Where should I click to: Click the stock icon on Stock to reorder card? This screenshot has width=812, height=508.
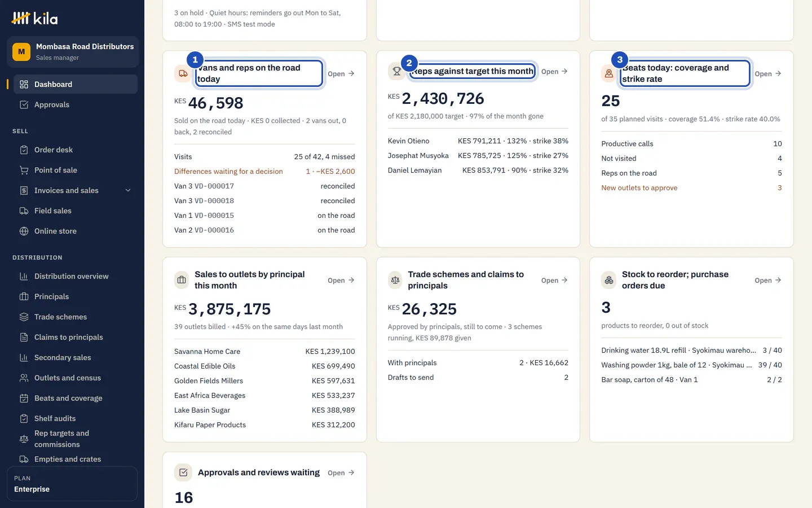[609, 280]
